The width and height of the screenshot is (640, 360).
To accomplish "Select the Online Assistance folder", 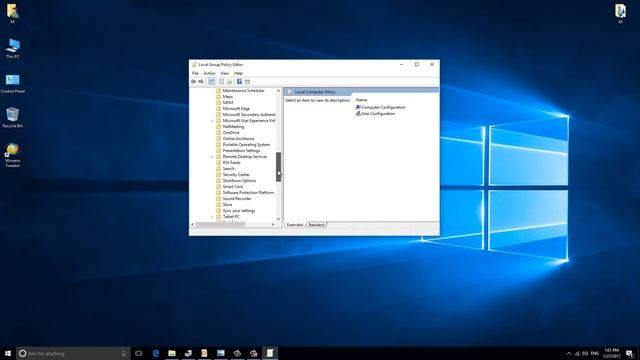I will pyautogui.click(x=235, y=139).
